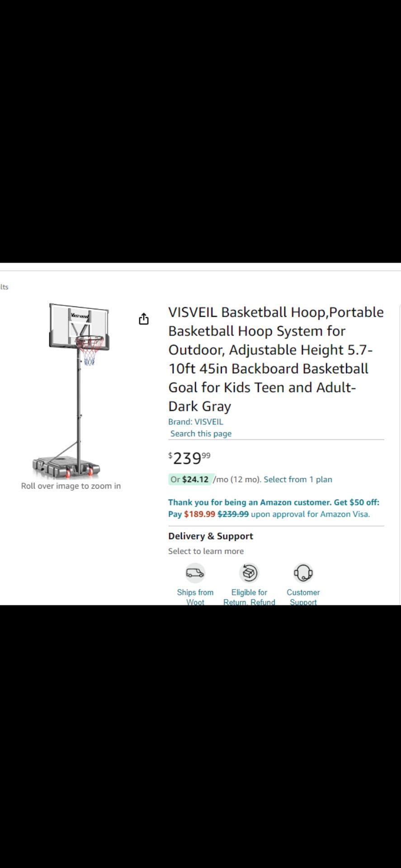Click the VISVEIL Basketball Hoop product title
The image size is (401, 868).
point(276,359)
